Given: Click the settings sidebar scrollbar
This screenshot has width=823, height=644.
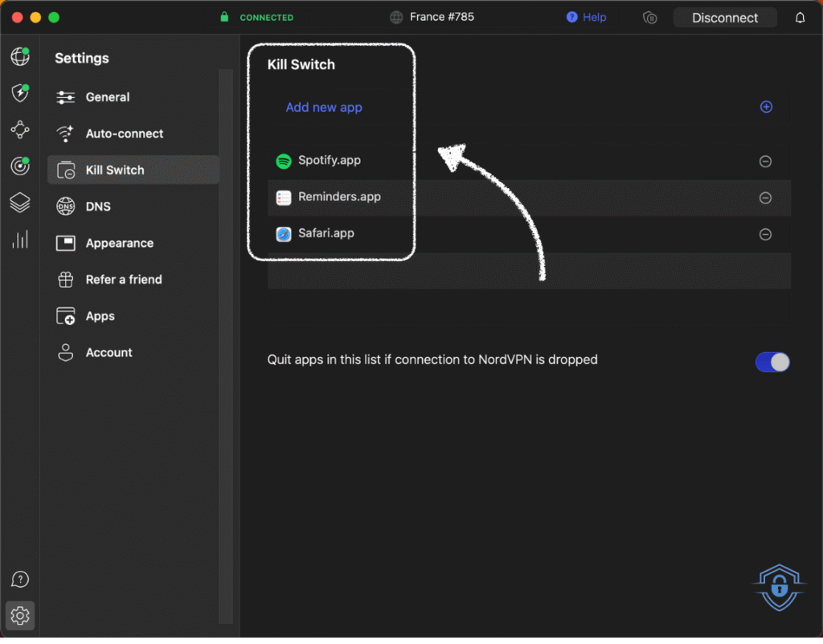Looking at the screenshot, I should [x=226, y=347].
